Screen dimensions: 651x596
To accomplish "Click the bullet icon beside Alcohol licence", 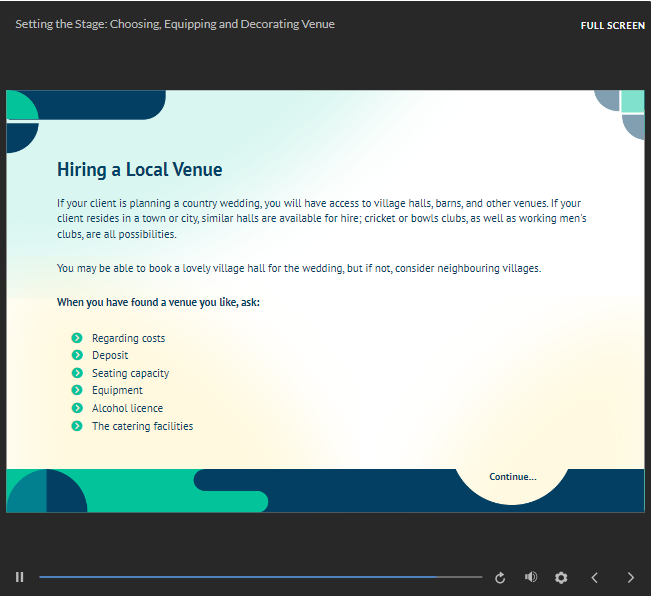I will point(77,408).
